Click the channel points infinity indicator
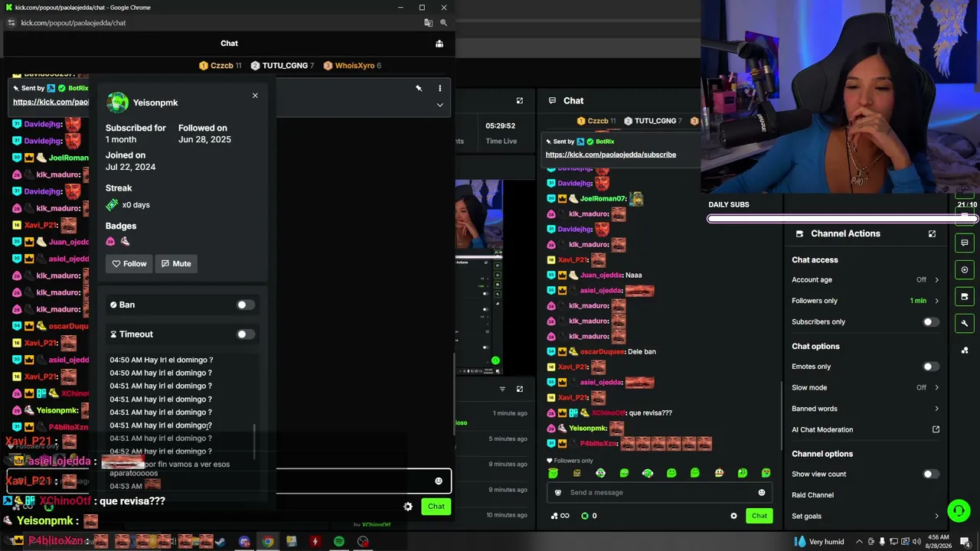The width and height of the screenshot is (980, 551). tap(560, 516)
